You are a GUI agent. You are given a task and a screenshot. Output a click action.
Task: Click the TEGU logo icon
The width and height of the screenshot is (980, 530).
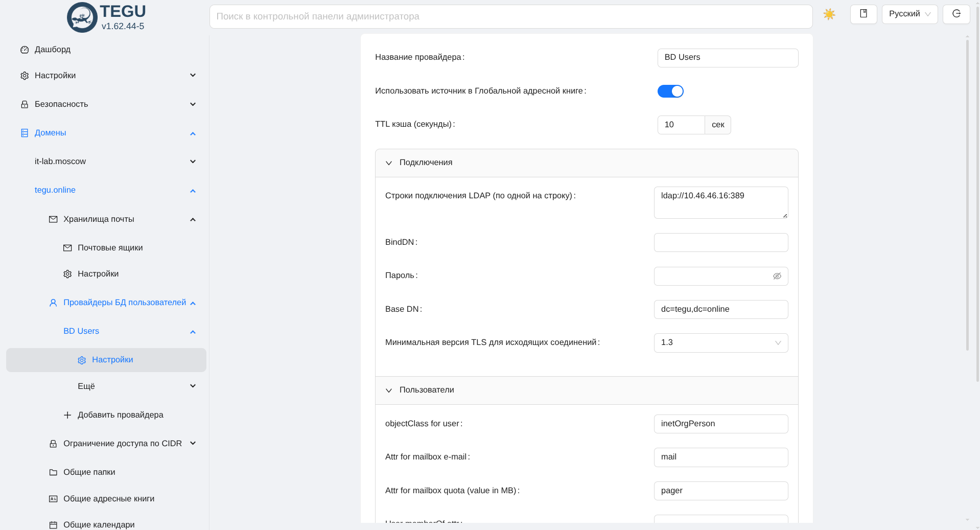point(82,17)
